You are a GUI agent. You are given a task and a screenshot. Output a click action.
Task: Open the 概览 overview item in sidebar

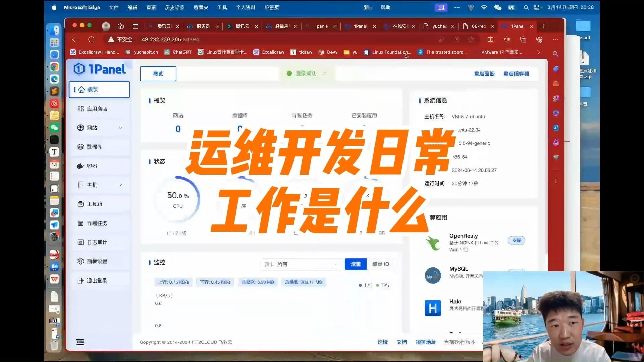coord(99,89)
